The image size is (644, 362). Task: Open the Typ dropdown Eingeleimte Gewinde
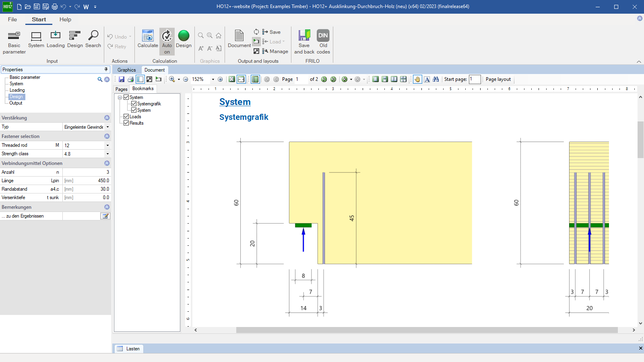point(107,127)
